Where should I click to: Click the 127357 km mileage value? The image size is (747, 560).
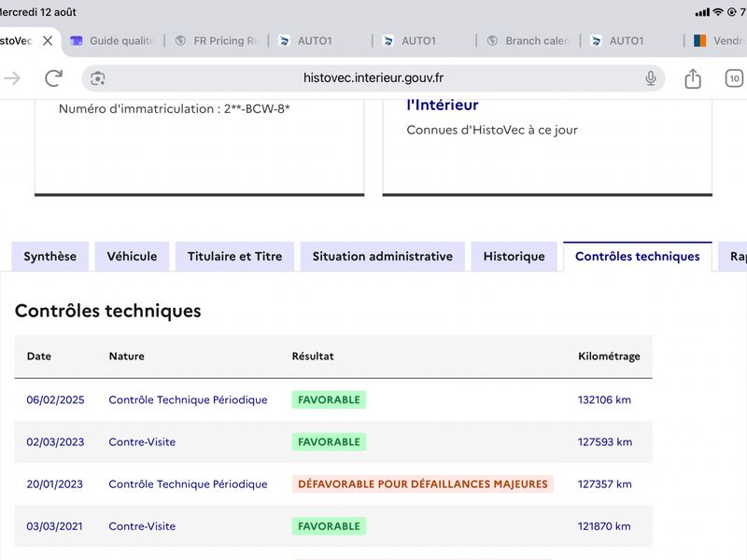[604, 484]
